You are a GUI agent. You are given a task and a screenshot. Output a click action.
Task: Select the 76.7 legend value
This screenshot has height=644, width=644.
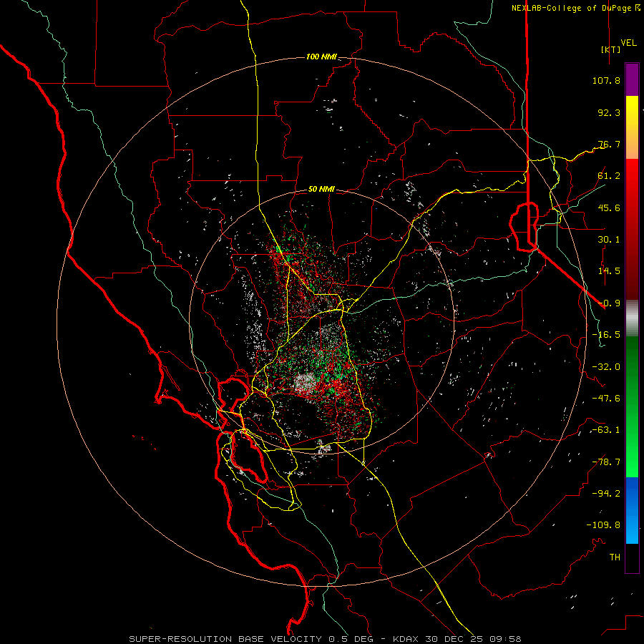tap(609, 144)
